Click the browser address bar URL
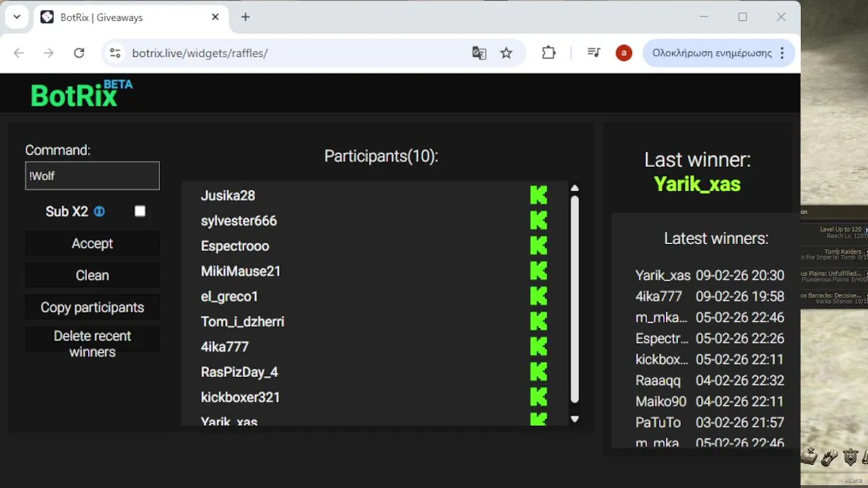Image resolution: width=868 pixels, height=488 pixels. tap(200, 53)
